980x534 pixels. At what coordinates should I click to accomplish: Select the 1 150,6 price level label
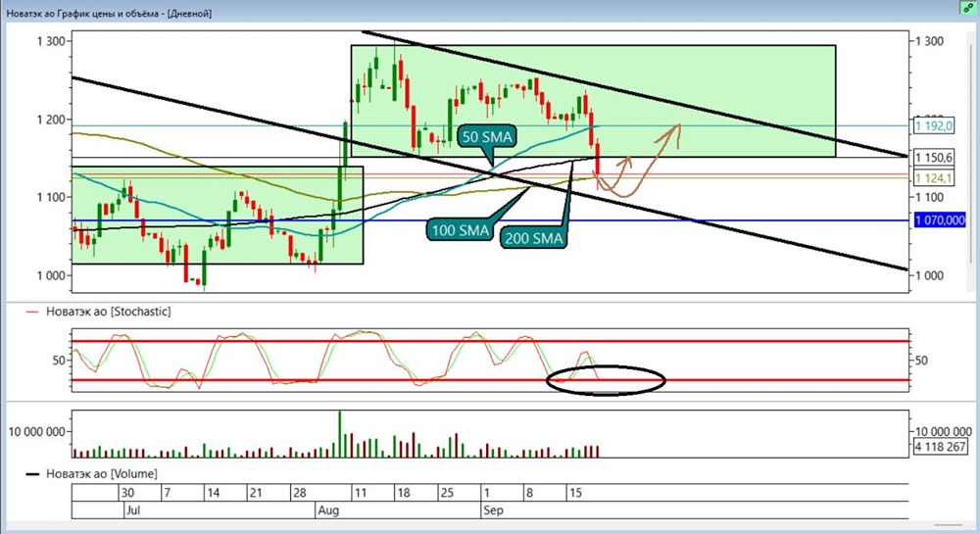coord(934,158)
